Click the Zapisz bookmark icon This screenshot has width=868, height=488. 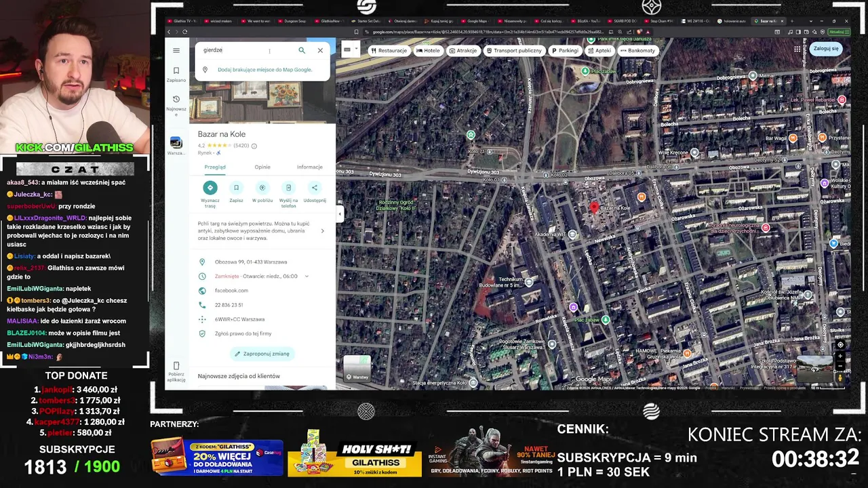click(x=236, y=188)
